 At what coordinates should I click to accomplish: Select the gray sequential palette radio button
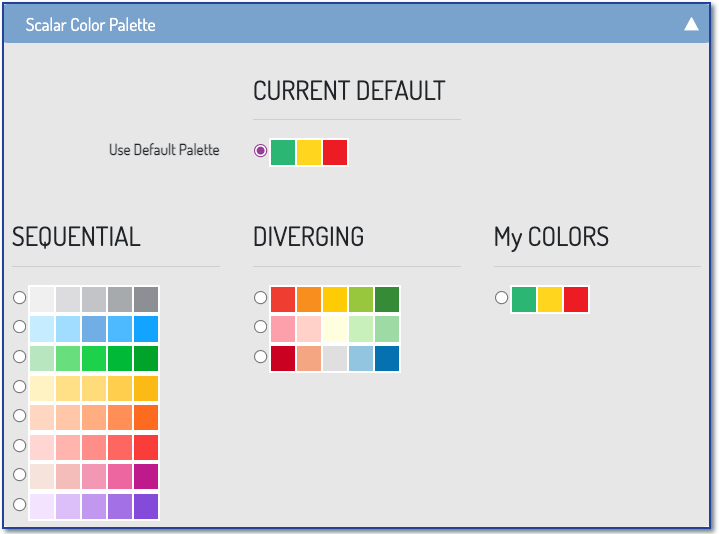(x=20, y=298)
